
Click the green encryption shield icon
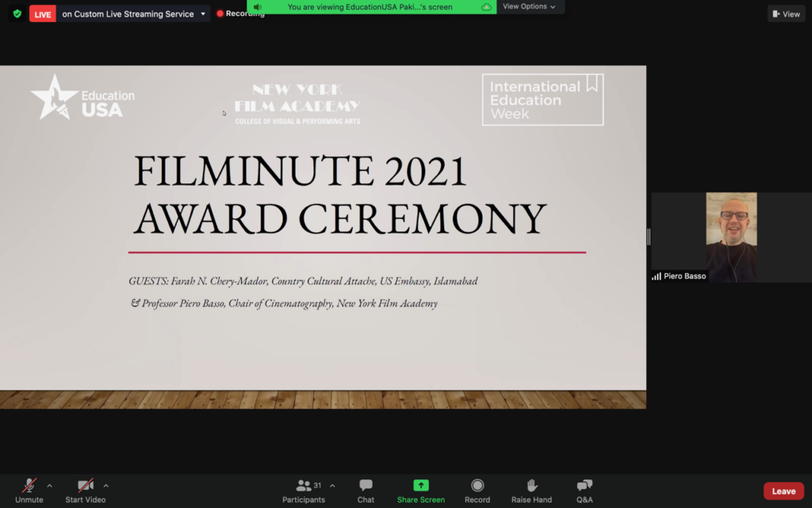17,14
